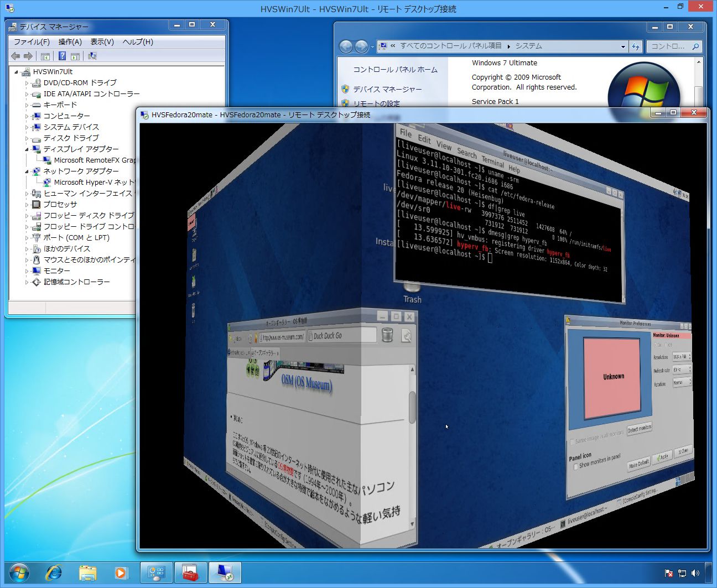
Task: Open the Refresh rate dropdown in Monitor Preferences
Action: tap(682, 370)
